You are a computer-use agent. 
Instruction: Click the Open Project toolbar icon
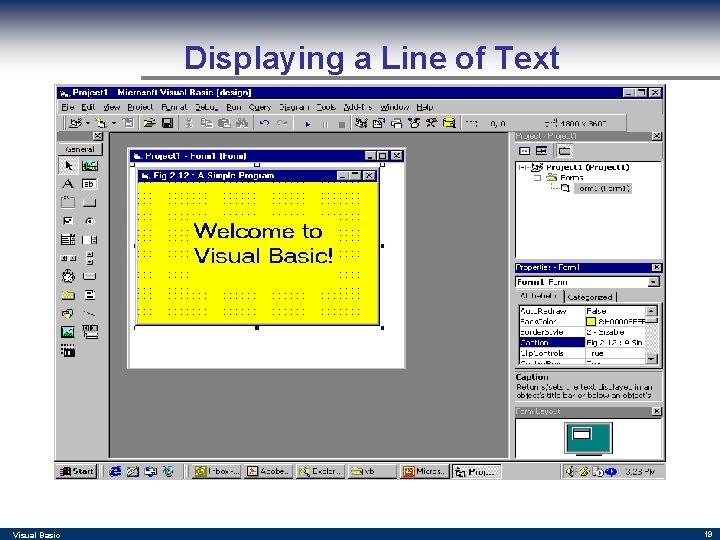149,123
